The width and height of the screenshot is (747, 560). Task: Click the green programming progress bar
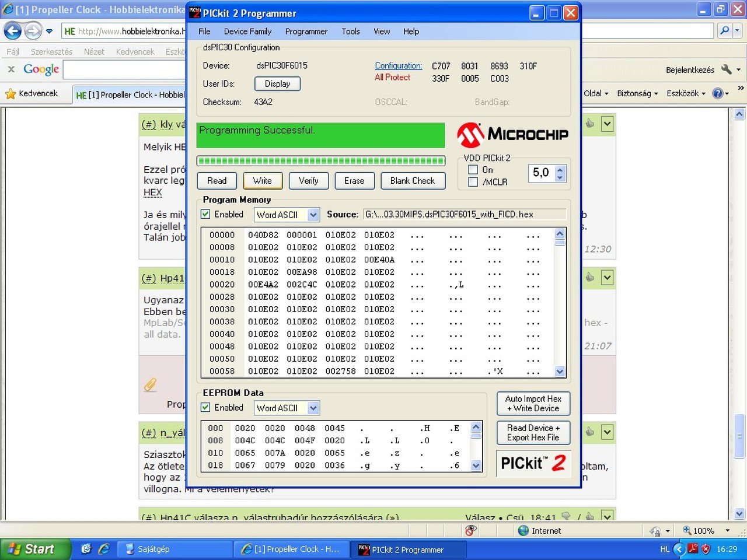(x=321, y=161)
